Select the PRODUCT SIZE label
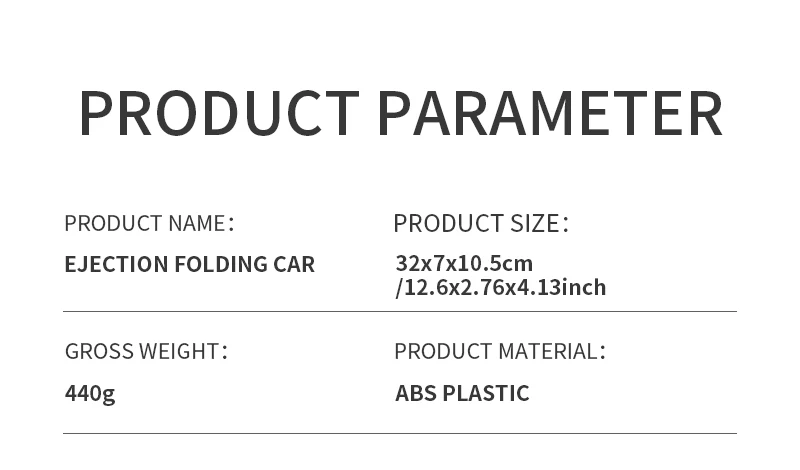800x470 pixels. pos(479,223)
